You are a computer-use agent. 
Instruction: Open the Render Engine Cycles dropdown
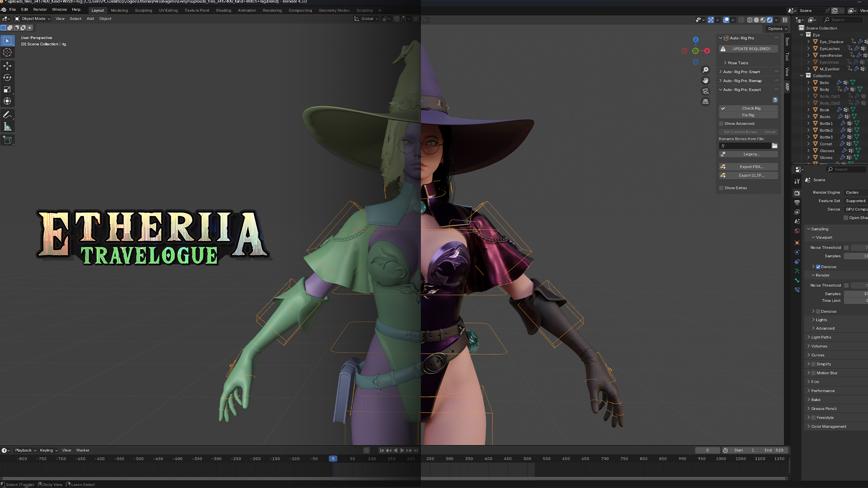click(x=856, y=192)
